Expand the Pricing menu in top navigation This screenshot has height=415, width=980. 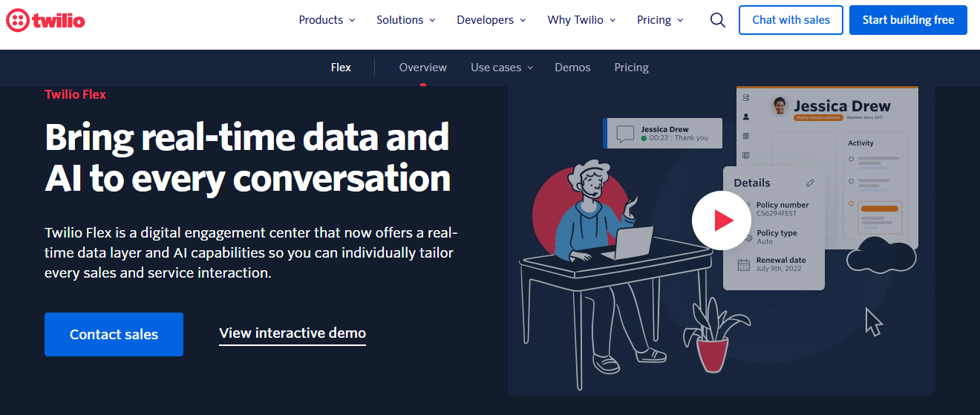pyautogui.click(x=660, y=20)
